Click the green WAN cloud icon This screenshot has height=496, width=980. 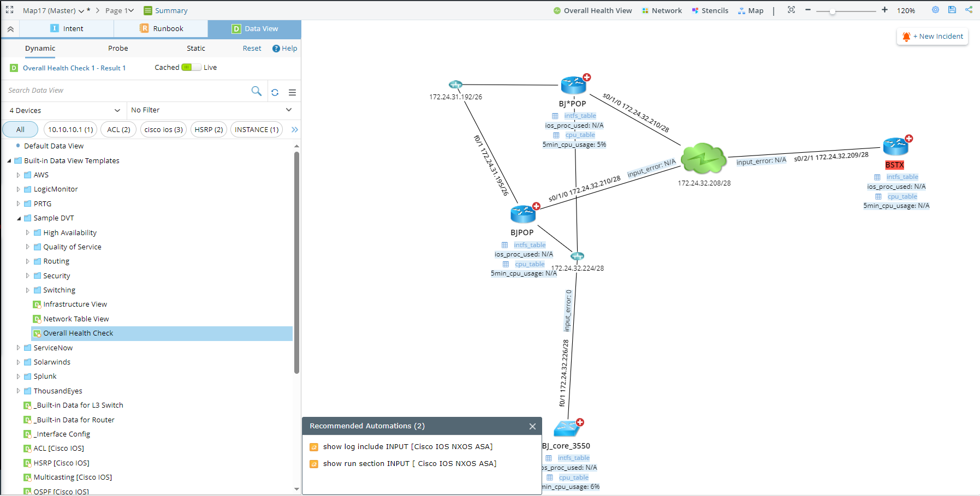(704, 159)
